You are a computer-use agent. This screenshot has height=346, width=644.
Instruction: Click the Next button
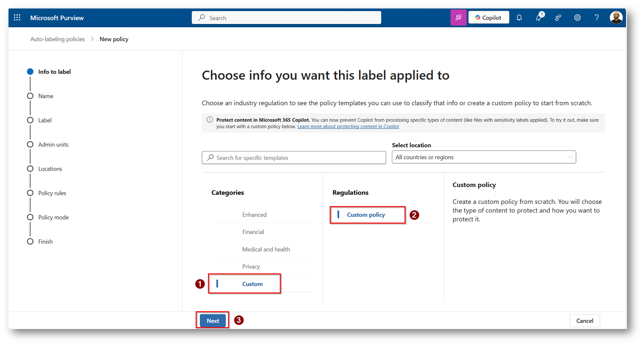pyautogui.click(x=213, y=321)
